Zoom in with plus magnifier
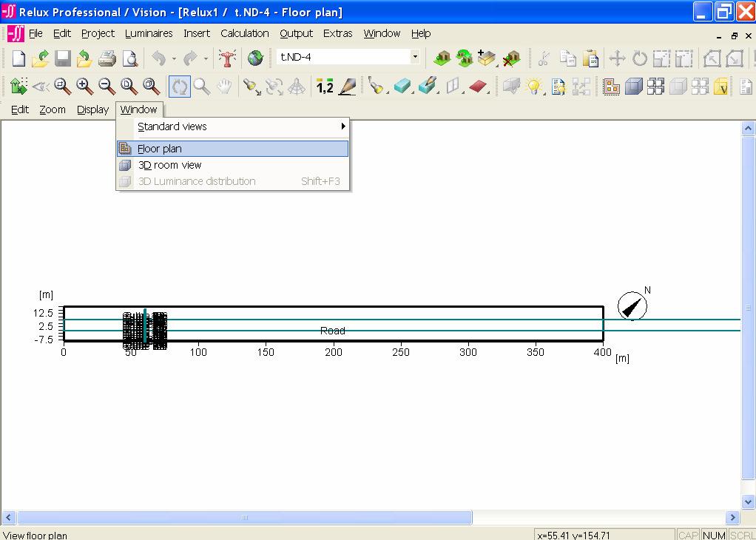This screenshot has width=756, height=540. tap(85, 87)
